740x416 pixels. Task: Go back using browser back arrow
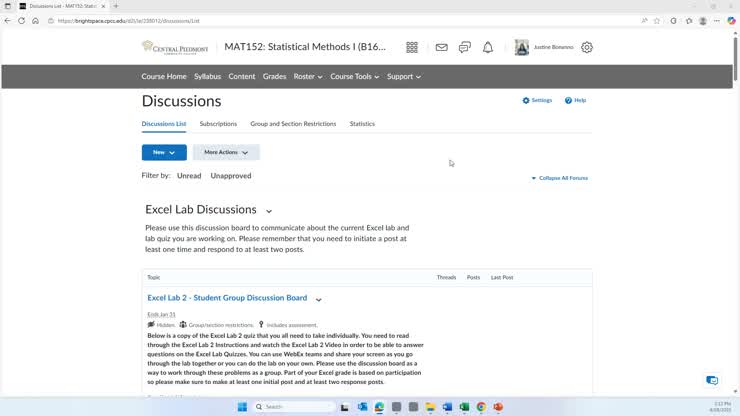coord(8,21)
